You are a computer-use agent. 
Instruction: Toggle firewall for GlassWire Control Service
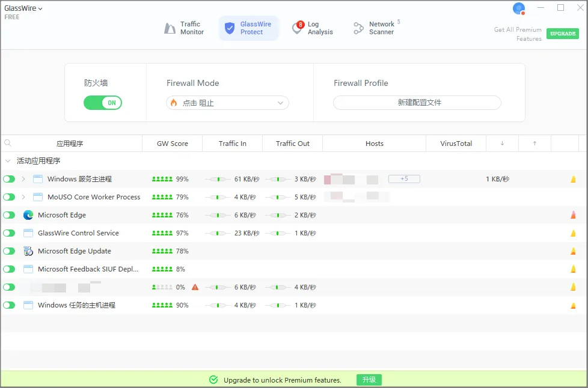(9, 233)
